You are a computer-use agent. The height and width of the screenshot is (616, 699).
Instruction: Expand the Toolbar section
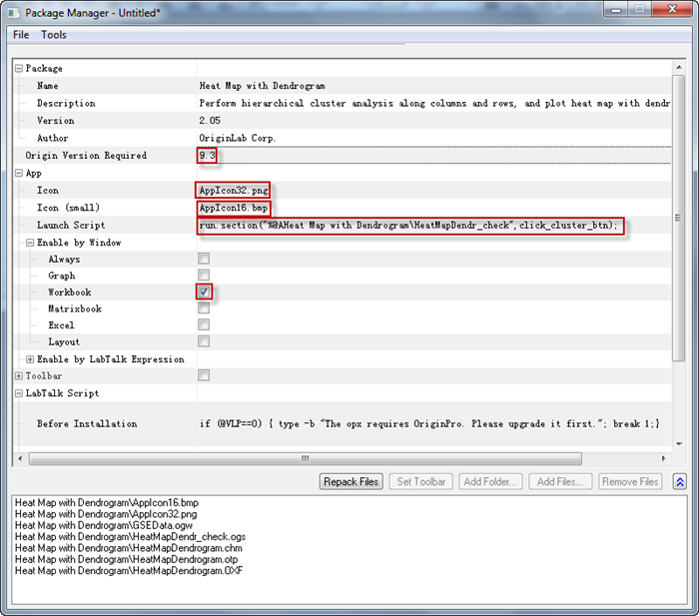click(19, 376)
